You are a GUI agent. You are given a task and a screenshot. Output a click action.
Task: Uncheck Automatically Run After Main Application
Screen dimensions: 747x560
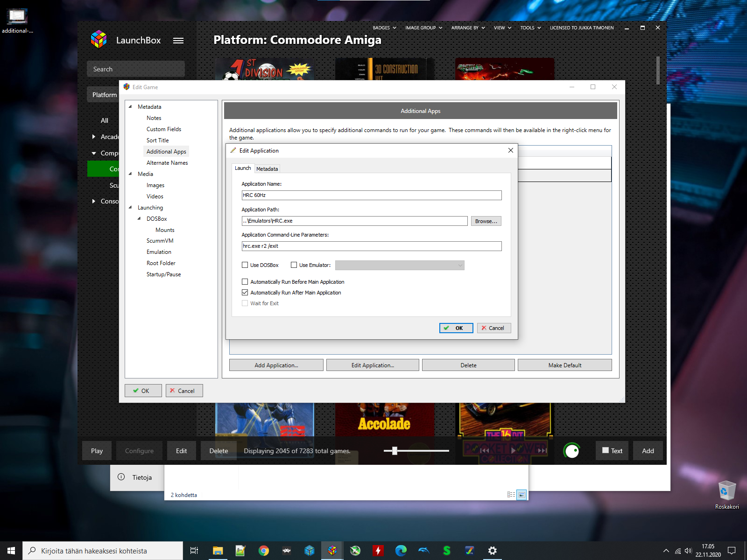click(x=245, y=293)
